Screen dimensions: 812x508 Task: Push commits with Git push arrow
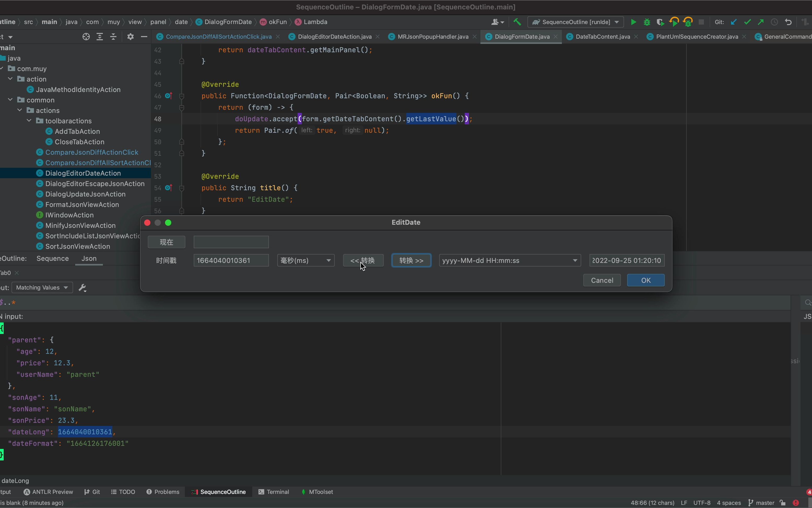761,22
